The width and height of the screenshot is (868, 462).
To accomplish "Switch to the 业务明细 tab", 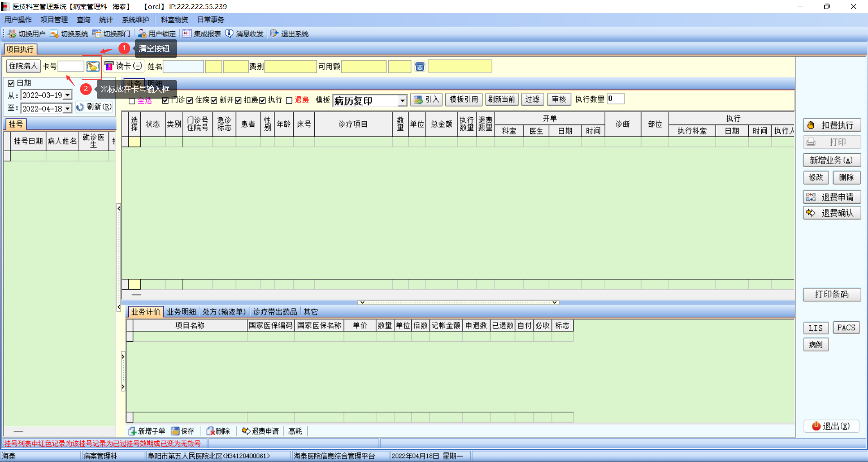I will coord(181,312).
